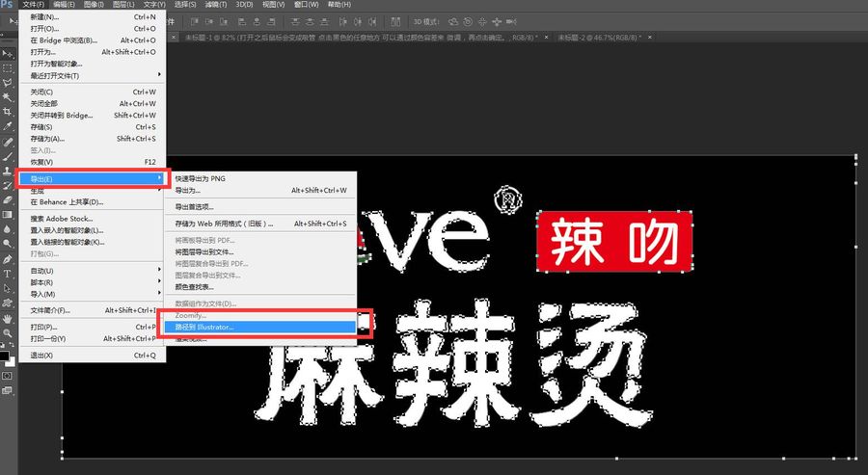Image resolution: width=868 pixels, height=475 pixels.
Task: Close the 未标题-2 document tab
Action: [x=650, y=37]
